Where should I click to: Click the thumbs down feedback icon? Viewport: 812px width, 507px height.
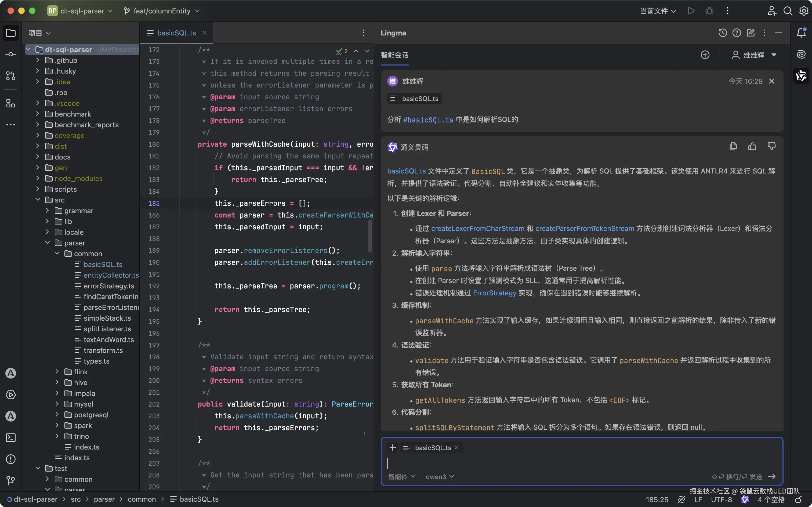771,147
